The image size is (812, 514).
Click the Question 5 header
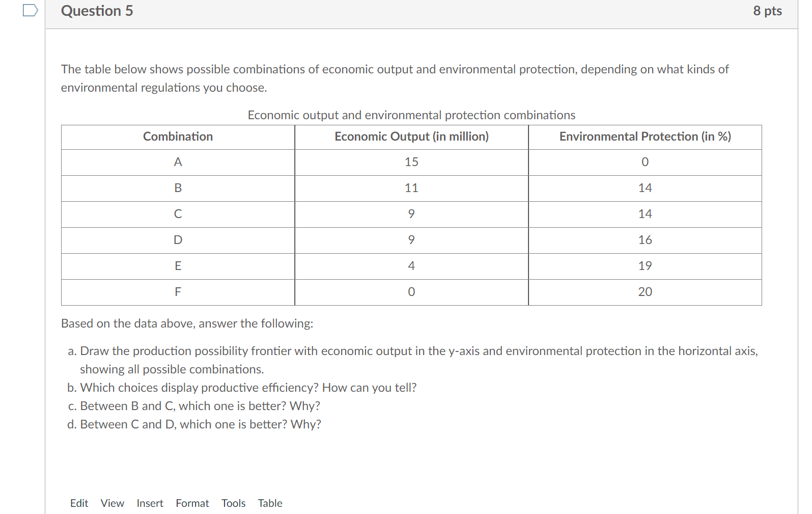point(96,11)
